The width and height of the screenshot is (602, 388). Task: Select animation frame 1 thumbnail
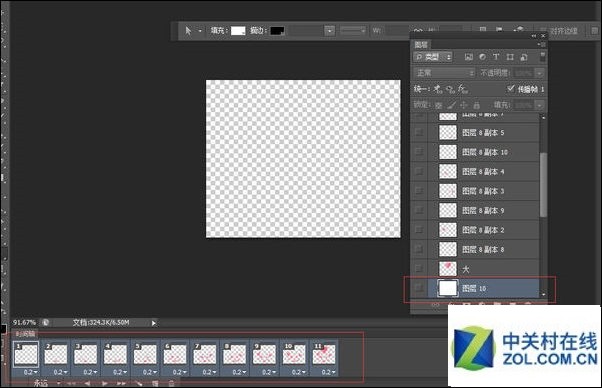point(26,353)
